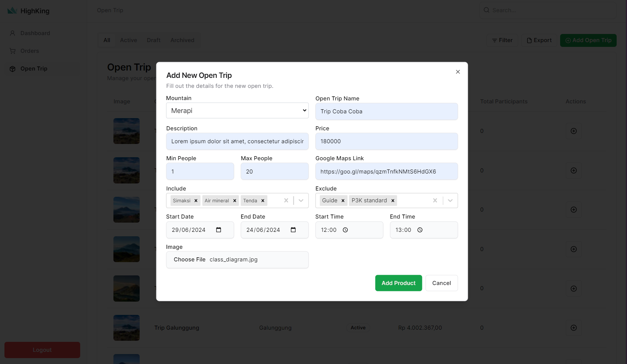Clear all Include selections

(x=286, y=200)
